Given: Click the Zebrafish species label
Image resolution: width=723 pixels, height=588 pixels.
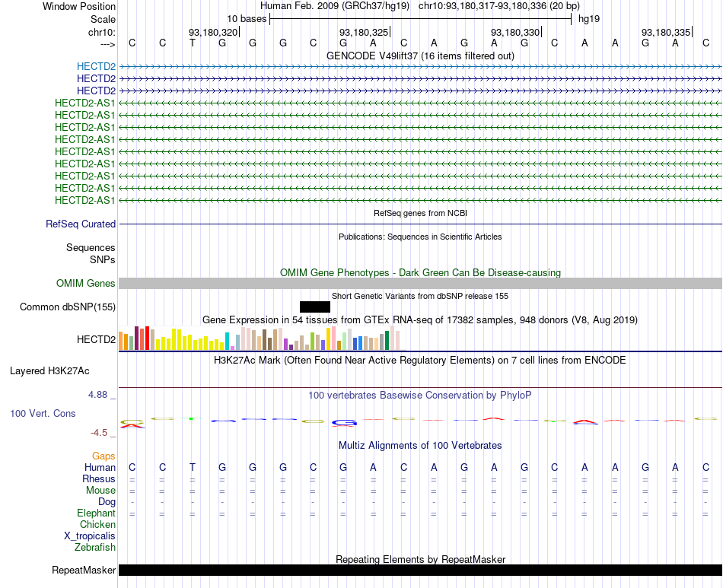Looking at the screenshot, I should (x=95, y=548).
